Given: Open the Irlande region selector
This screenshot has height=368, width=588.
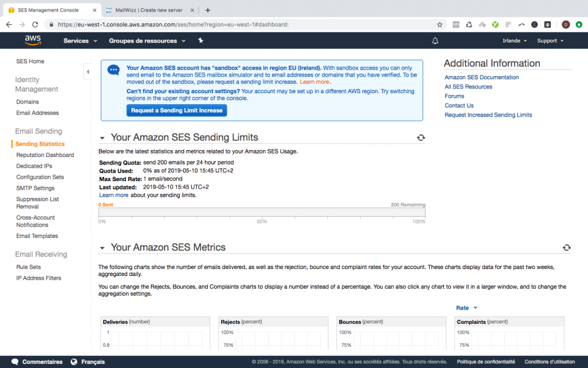Looking at the screenshot, I should 515,41.
